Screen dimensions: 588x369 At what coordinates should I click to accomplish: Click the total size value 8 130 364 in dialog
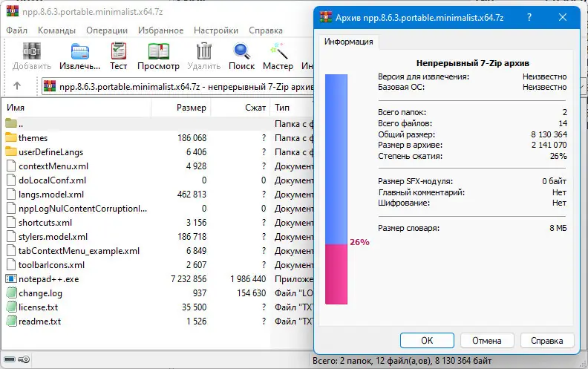pos(549,134)
